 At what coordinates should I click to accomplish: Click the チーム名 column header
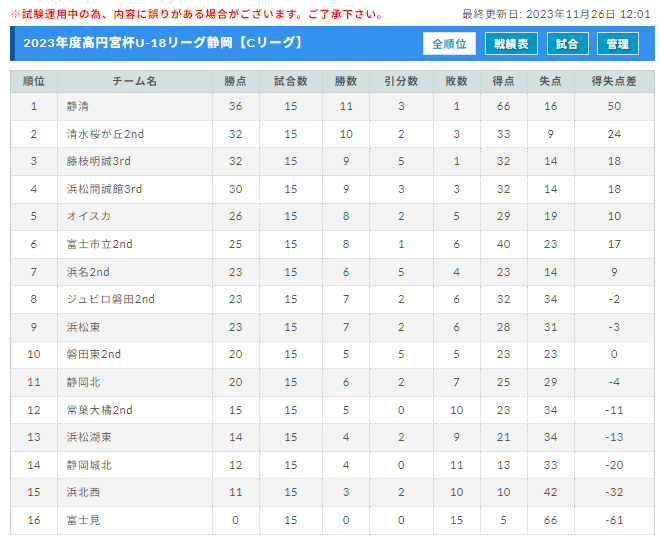click(x=135, y=81)
